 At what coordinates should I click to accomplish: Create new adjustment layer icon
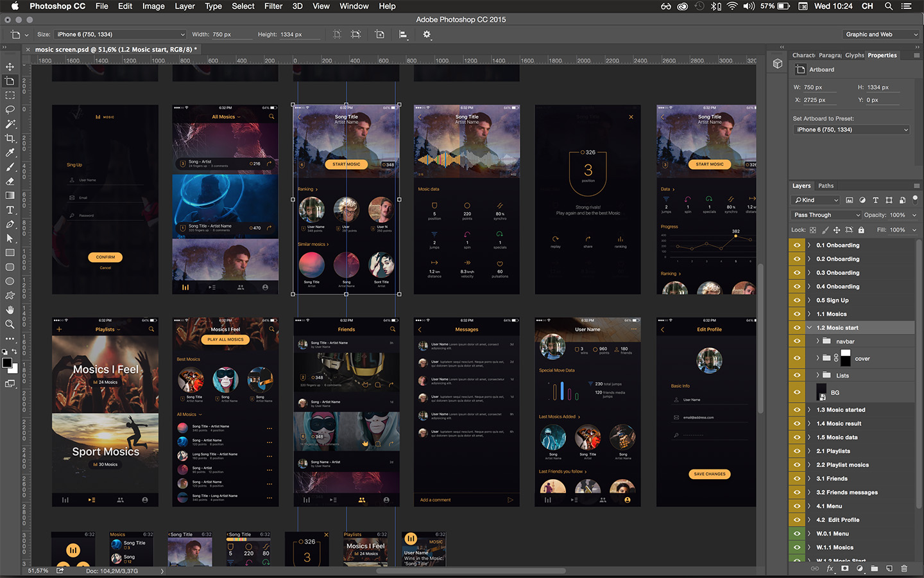click(860, 568)
